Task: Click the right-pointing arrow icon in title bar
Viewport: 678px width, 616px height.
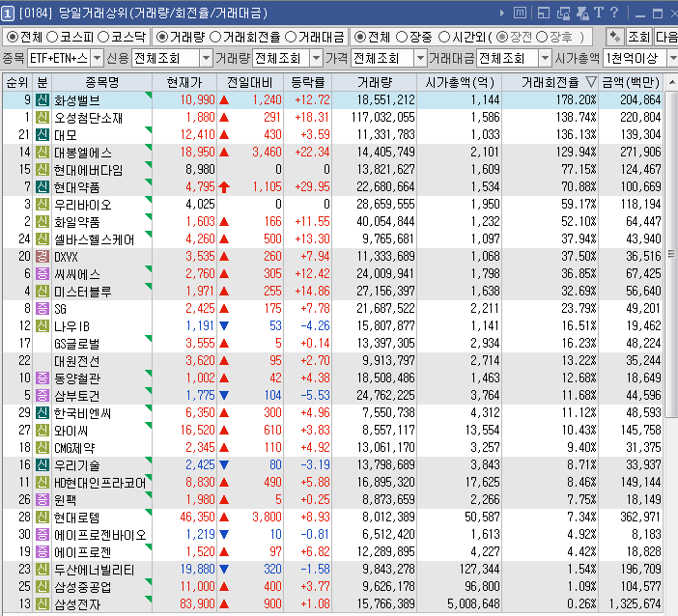Action: click(x=502, y=14)
